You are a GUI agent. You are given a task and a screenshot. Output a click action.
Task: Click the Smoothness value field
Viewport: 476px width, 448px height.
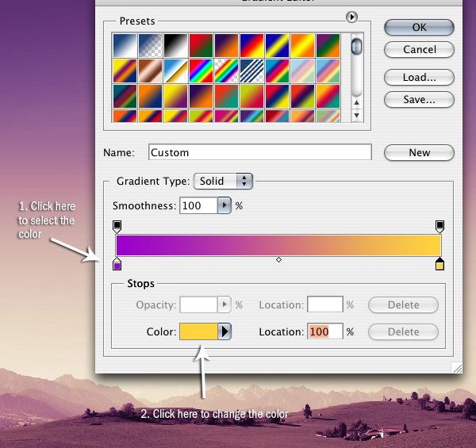pos(198,205)
